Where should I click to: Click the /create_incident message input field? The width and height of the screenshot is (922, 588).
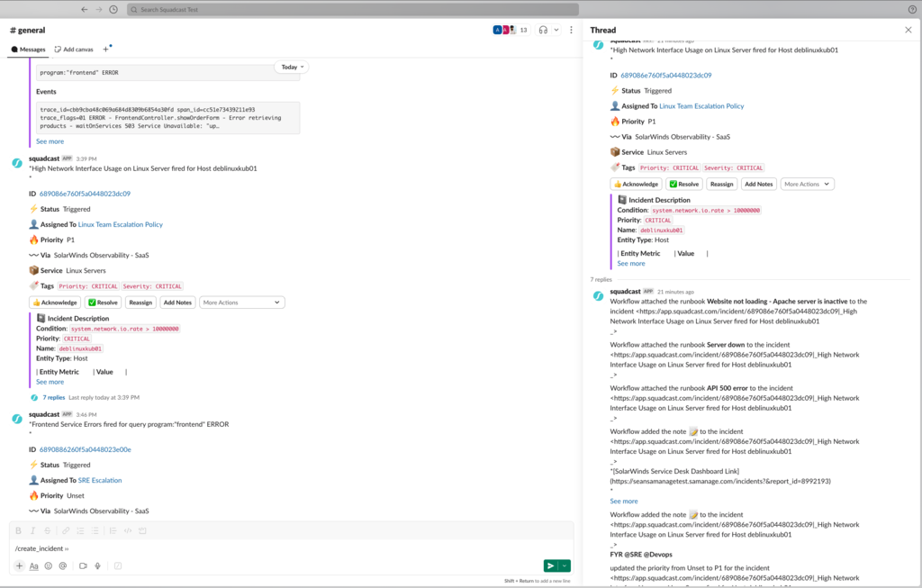click(x=291, y=548)
